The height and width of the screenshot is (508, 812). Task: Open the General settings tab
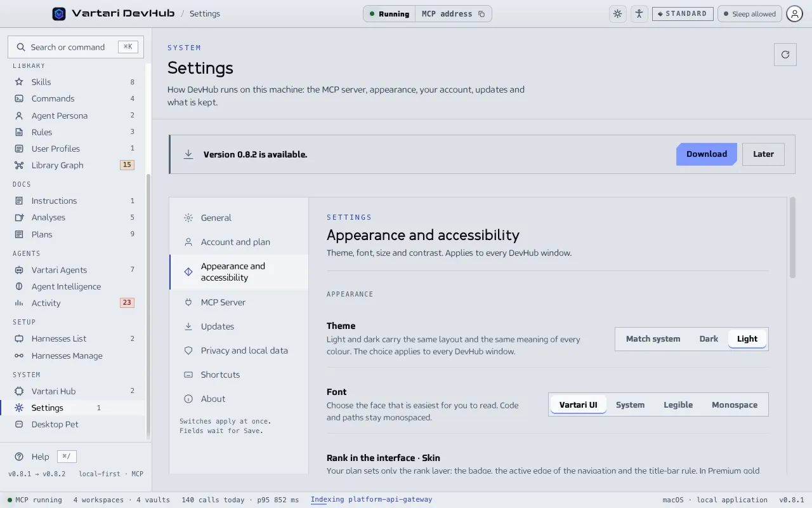pyautogui.click(x=239, y=218)
